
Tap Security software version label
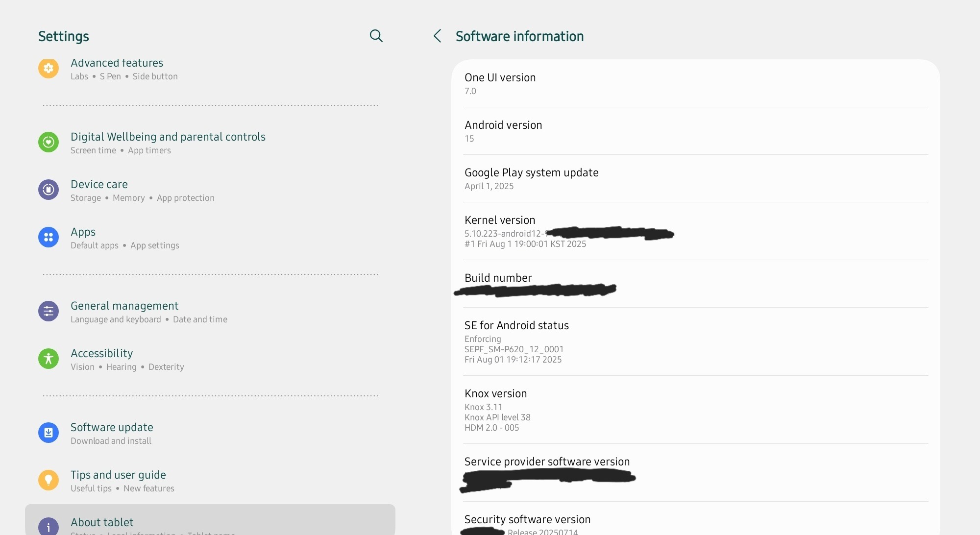(527, 519)
